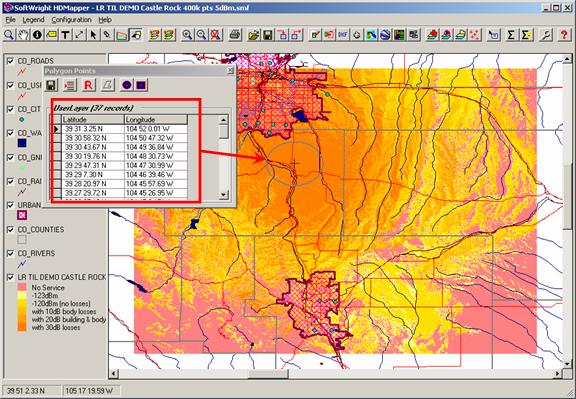Click the crosshair target toolbar icon

click(357, 35)
